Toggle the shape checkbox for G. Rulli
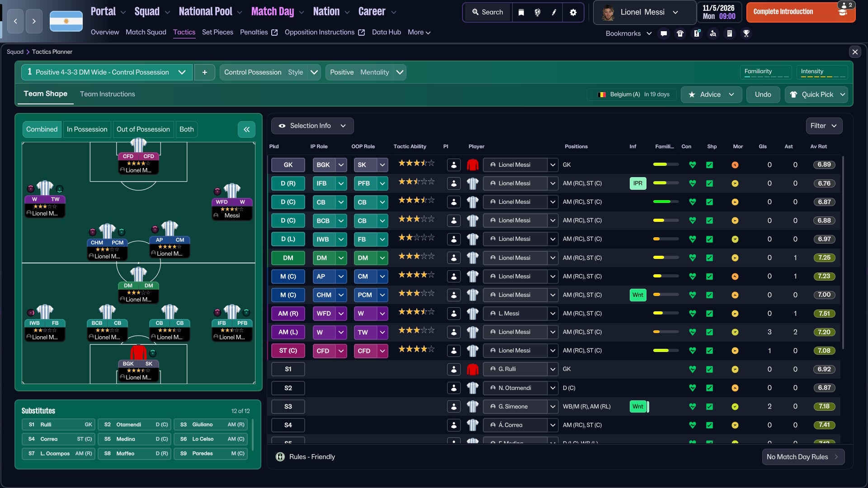 tap(710, 369)
